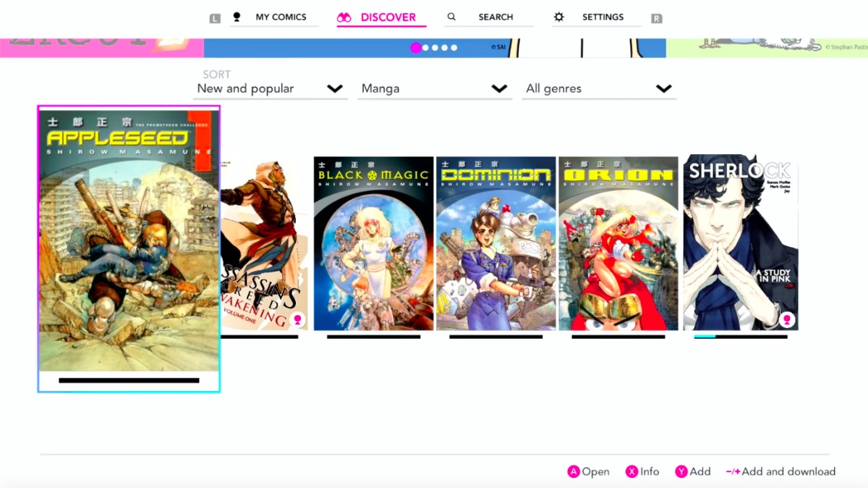Image resolution: width=868 pixels, height=488 pixels.
Task: Open the Stephan Pastis featured banner
Action: (x=767, y=48)
